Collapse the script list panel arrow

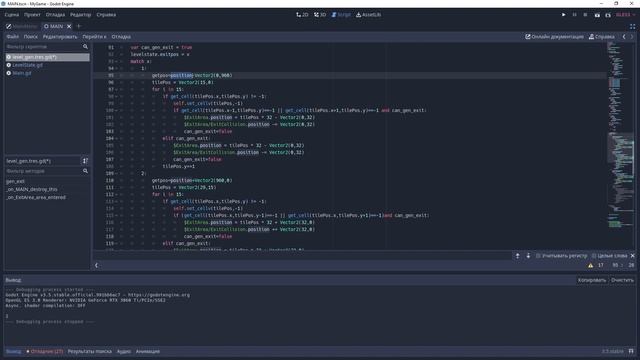click(96, 265)
